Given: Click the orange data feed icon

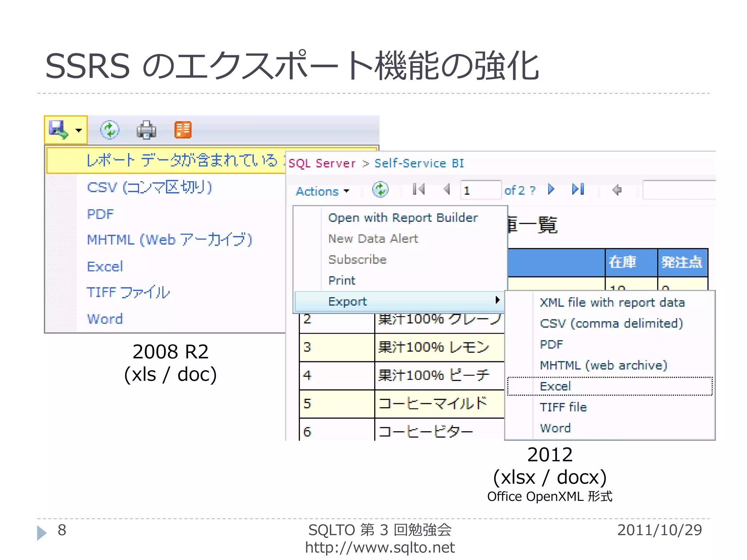Looking at the screenshot, I should 183,130.
